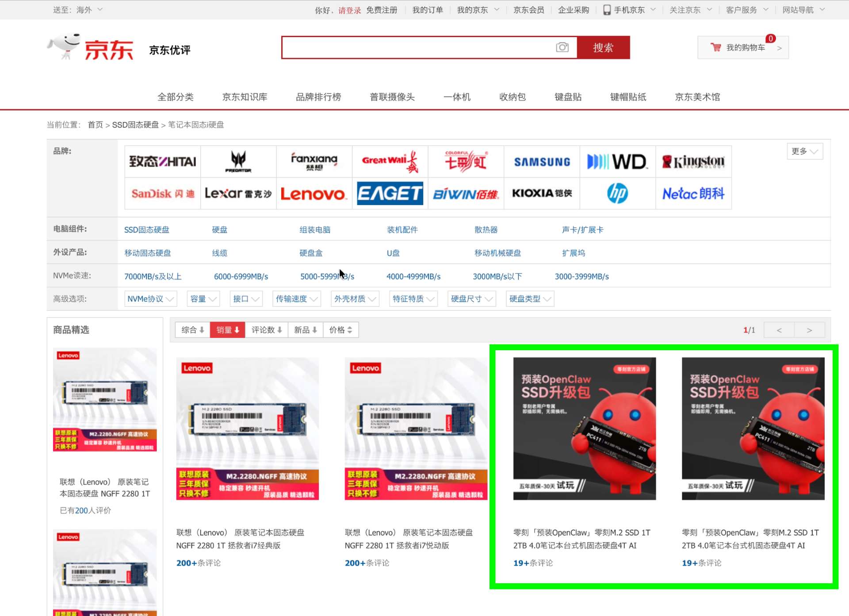Click 首页 in the breadcrumb

pyautogui.click(x=95, y=125)
